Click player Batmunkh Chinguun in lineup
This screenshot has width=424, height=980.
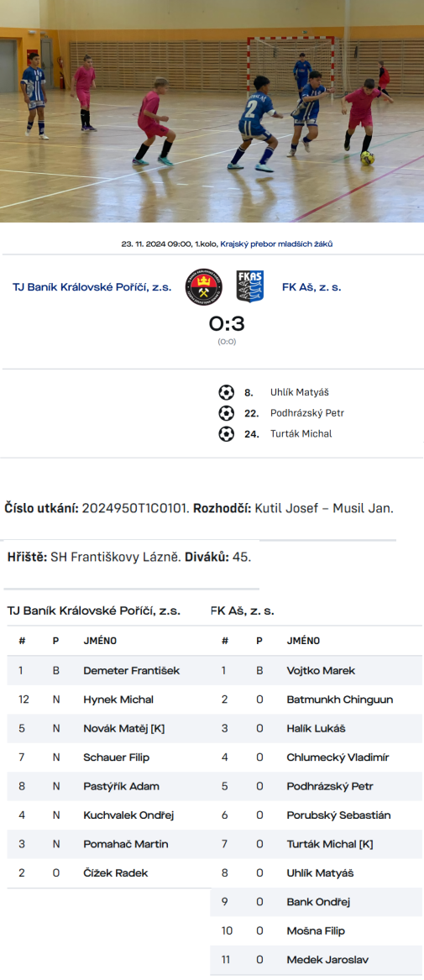pos(340,700)
